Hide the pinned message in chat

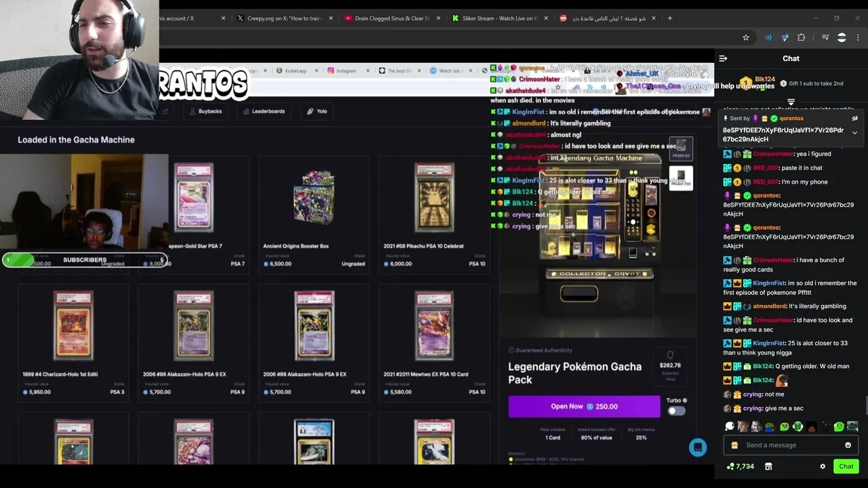pyautogui.click(x=854, y=119)
